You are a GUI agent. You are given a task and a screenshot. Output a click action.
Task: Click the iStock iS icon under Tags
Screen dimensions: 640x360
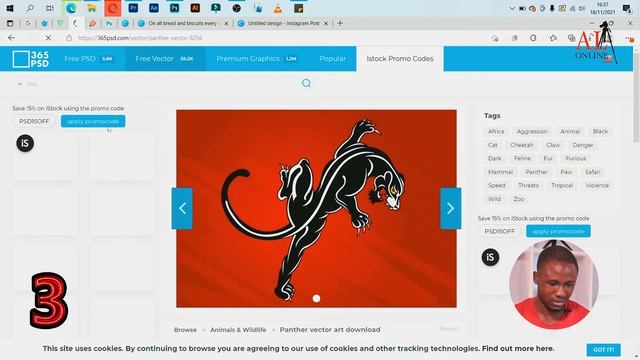click(490, 257)
